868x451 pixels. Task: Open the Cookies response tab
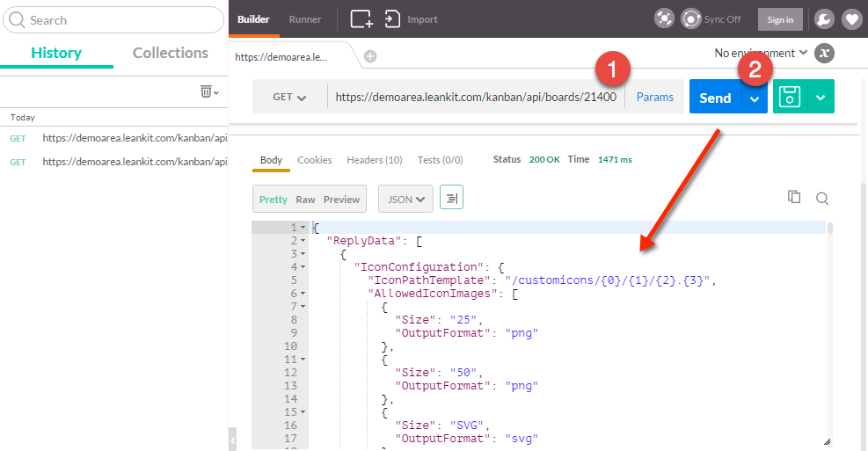pyautogui.click(x=315, y=160)
